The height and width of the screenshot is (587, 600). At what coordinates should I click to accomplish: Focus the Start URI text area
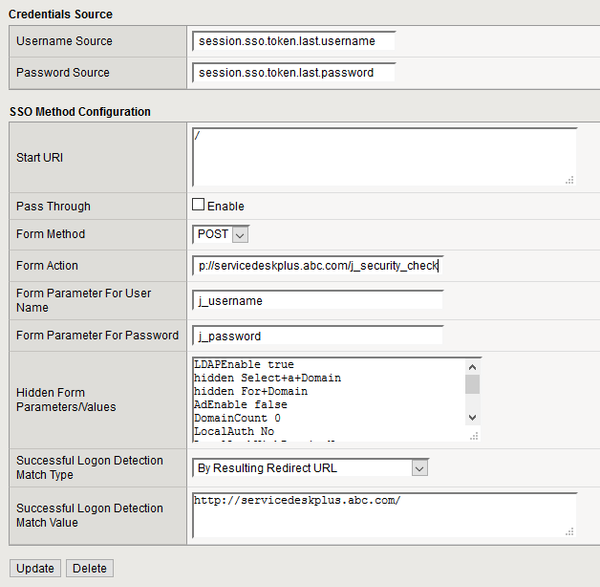(x=384, y=157)
